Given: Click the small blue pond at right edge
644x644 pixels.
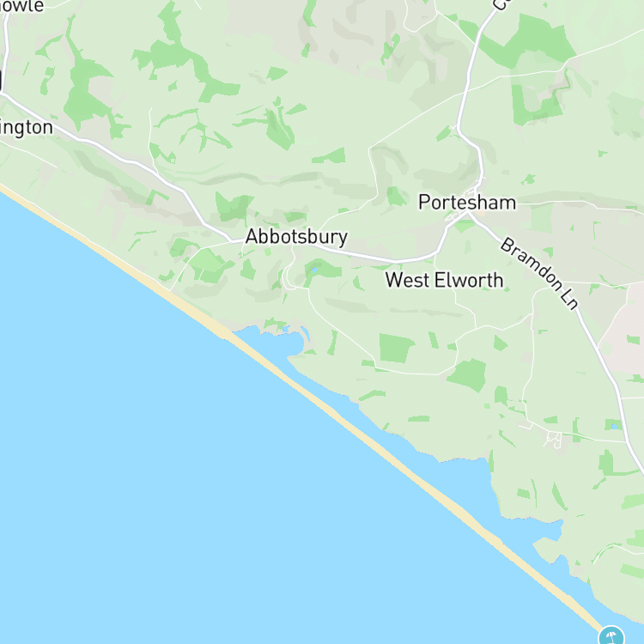Looking at the screenshot, I should tap(615, 426).
